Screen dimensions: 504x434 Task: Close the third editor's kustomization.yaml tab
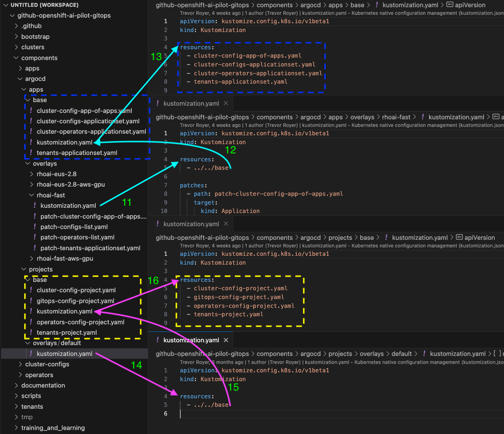(226, 224)
